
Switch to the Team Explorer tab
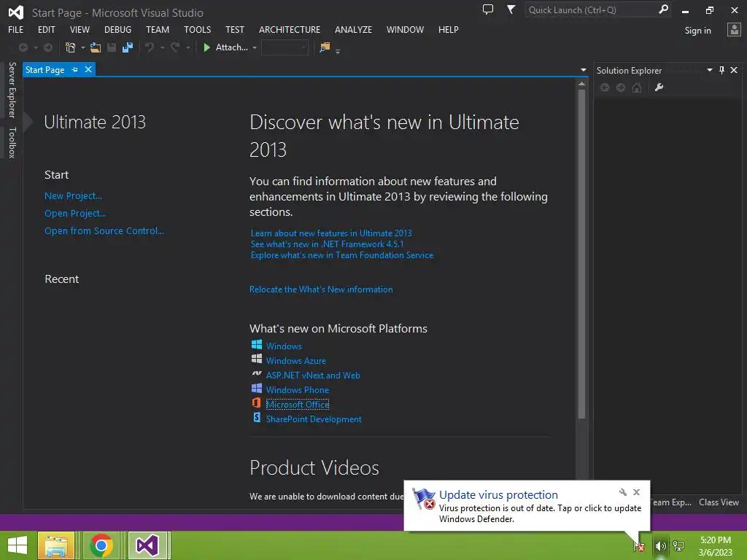tap(671, 502)
